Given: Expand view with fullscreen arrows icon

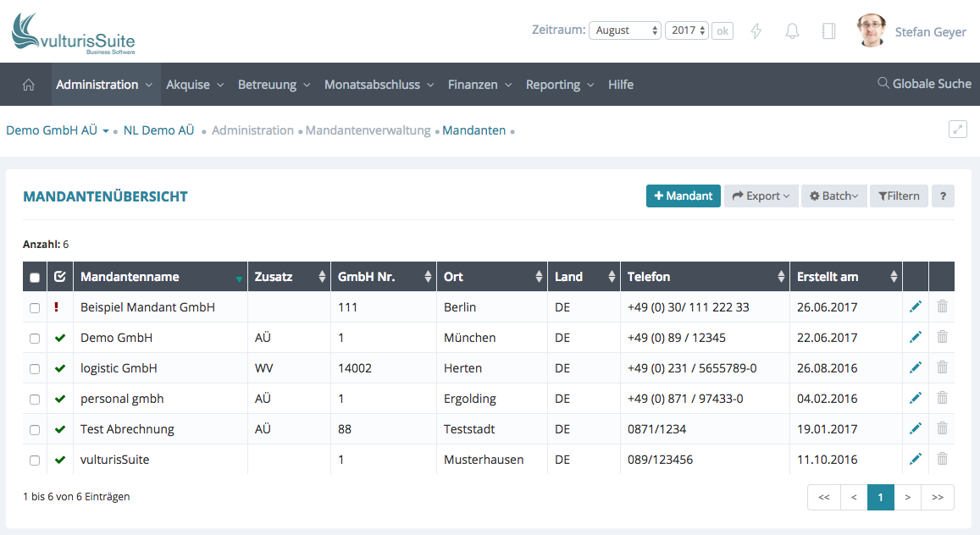Looking at the screenshot, I should coord(958,130).
